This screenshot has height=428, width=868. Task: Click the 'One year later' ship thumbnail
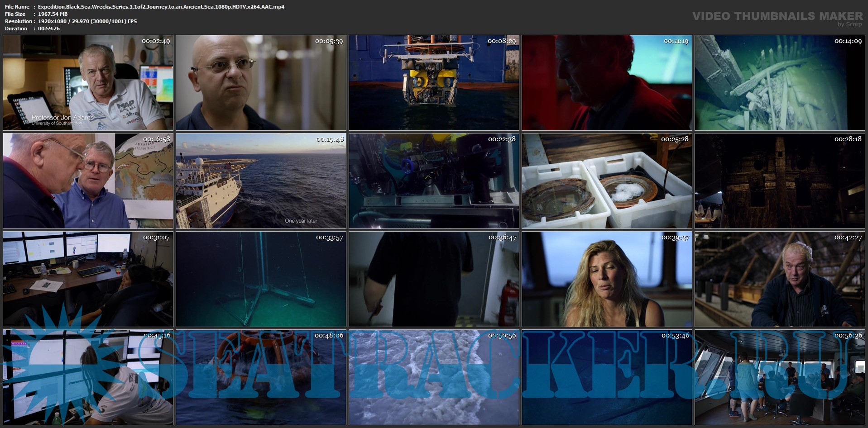click(261, 181)
